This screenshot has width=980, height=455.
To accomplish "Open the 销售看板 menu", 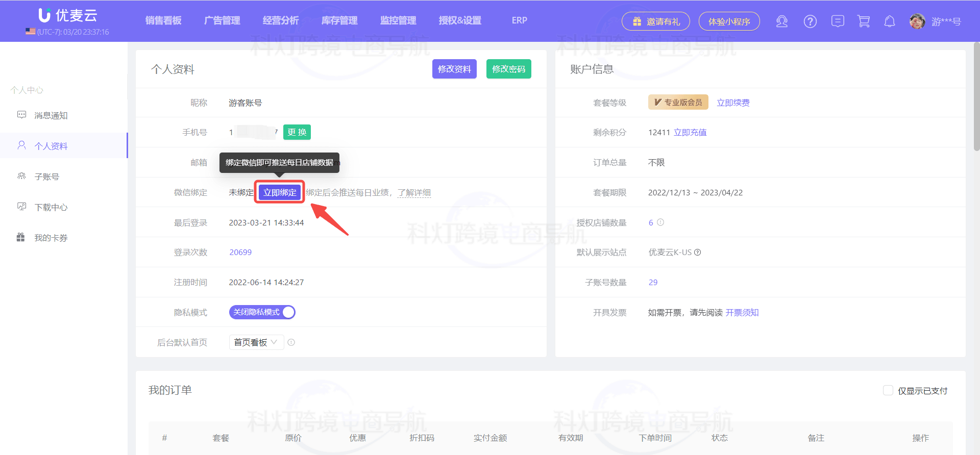I will click(163, 20).
